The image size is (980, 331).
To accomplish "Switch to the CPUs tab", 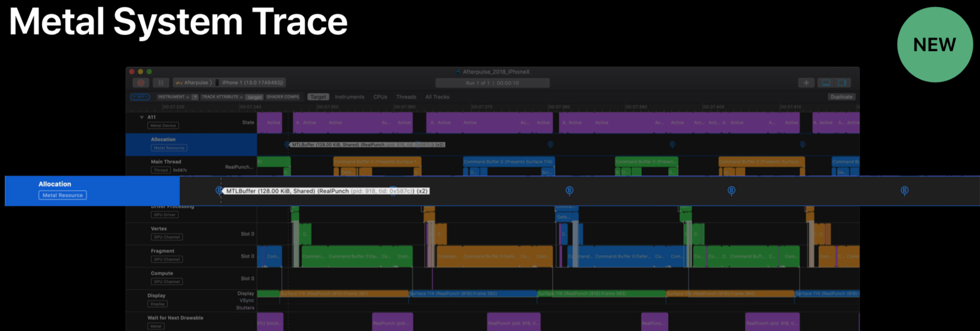I will pos(380,97).
